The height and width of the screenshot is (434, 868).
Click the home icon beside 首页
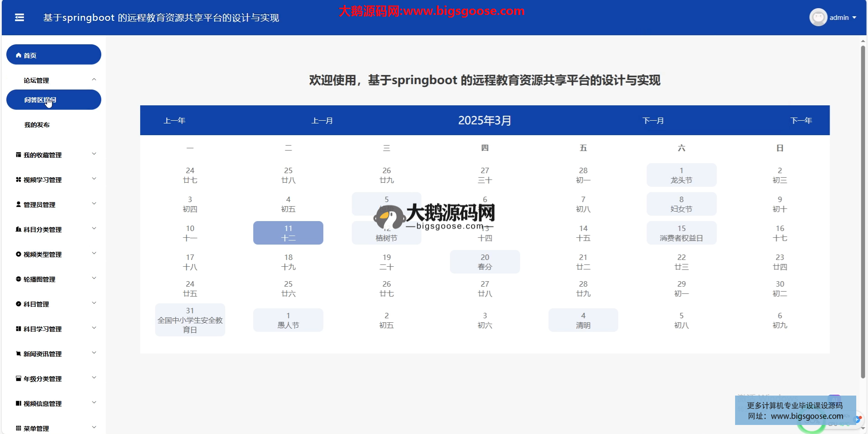[x=19, y=55]
